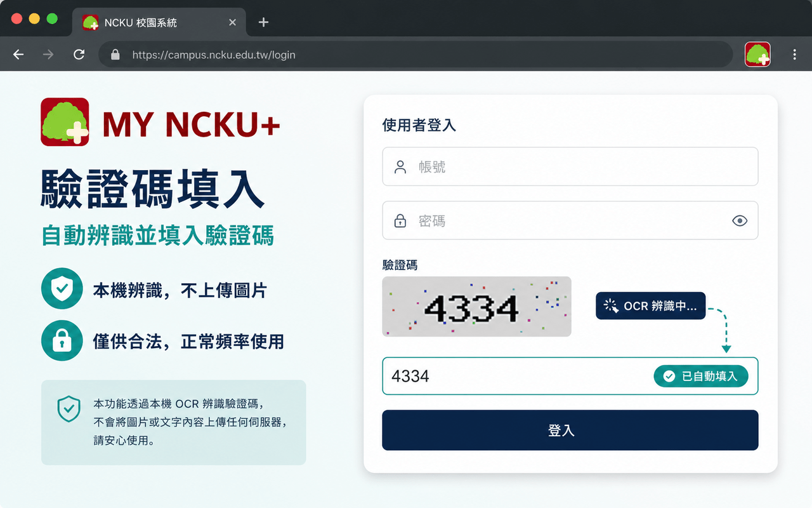Click the 登入 login button
Viewport: 812px width, 508px height.
[x=570, y=430]
